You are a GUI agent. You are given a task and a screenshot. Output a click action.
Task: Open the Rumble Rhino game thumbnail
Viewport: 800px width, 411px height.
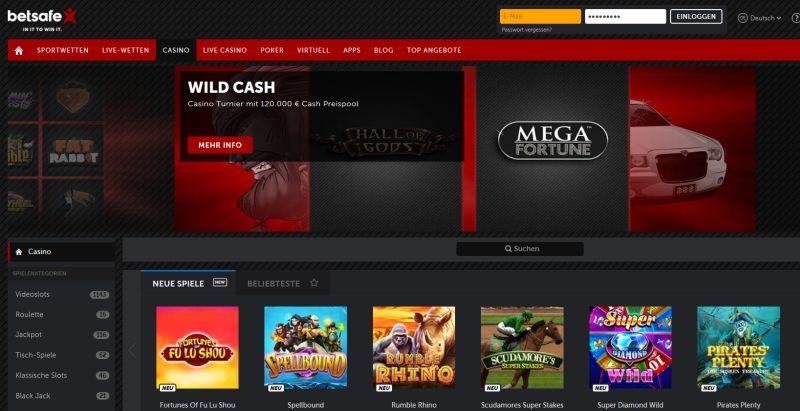pos(414,348)
